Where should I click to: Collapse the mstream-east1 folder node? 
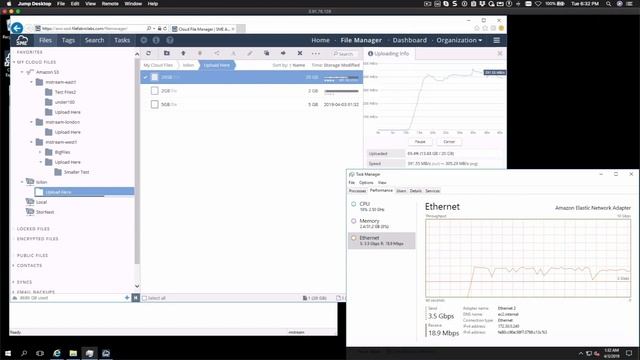[x=31, y=82]
